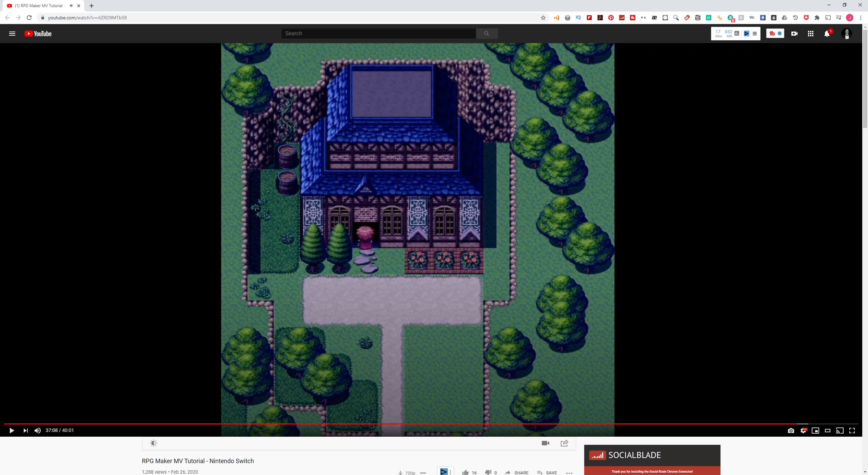Toggle the TubeBuddy blue switch
Image resolution: width=868 pixels, height=475 pixels.
tap(780, 34)
